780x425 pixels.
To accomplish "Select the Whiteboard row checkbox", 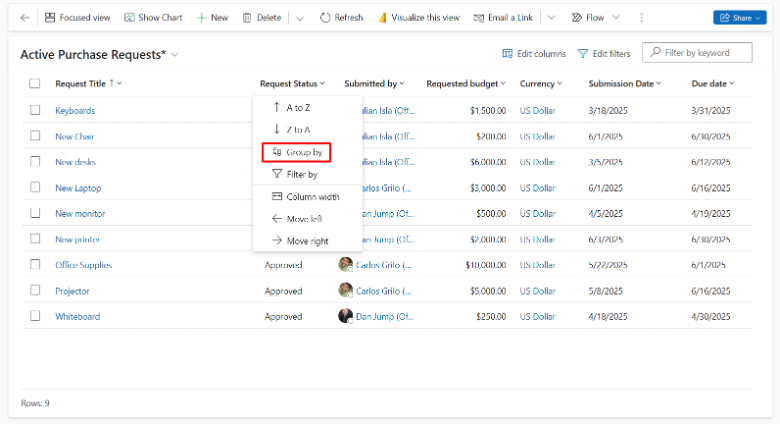I will [x=35, y=316].
